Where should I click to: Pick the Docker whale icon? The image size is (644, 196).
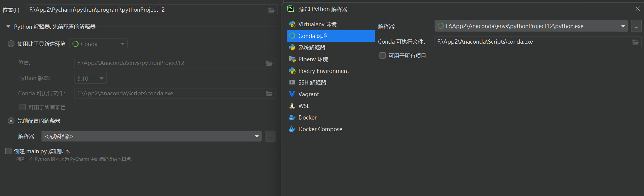click(292, 117)
